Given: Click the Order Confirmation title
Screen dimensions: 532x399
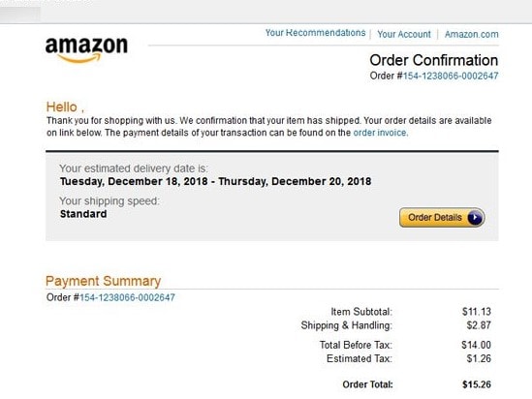Looking at the screenshot, I should coord(433,60).
